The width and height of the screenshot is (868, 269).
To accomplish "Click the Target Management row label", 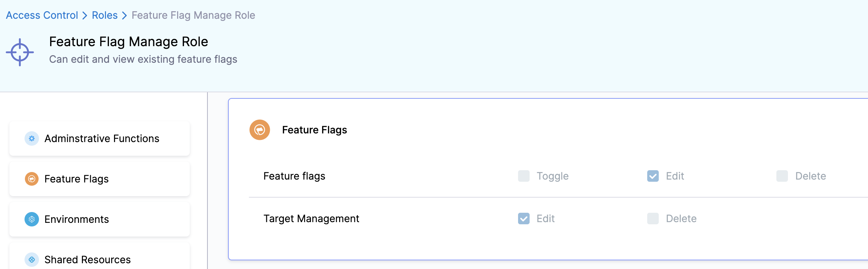I will pos(311,218).
